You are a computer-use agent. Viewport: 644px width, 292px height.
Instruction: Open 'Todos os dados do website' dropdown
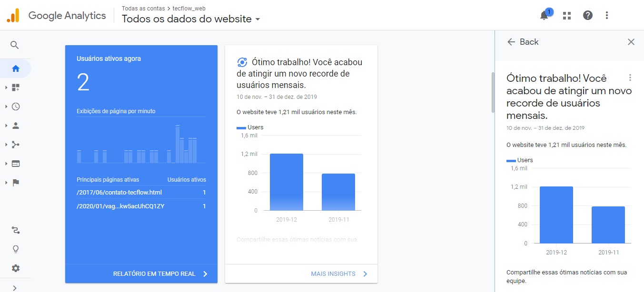191,19
